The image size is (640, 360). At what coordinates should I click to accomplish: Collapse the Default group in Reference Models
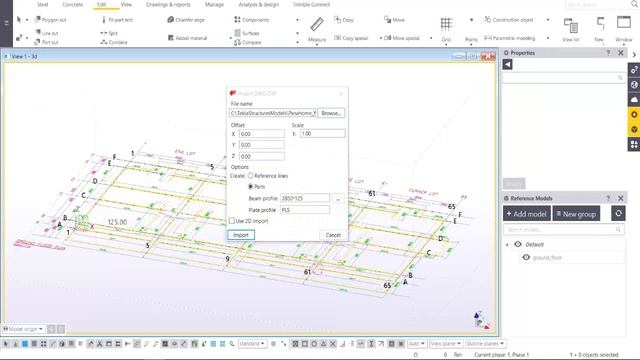pos(507,244)
